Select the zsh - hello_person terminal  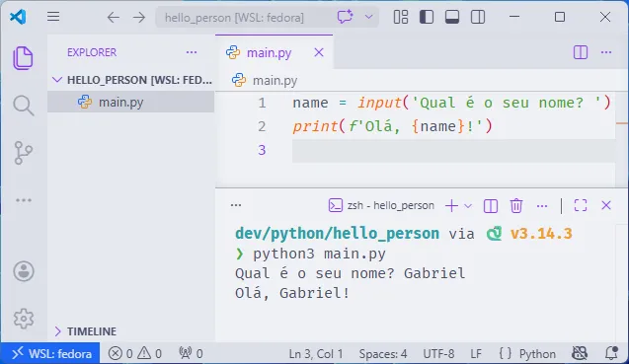tap(381, 205)
